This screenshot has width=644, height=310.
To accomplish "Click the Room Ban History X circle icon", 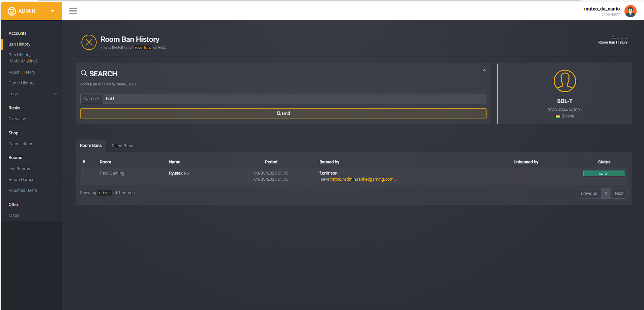I will pyautogui.click(x=89, y=42).
